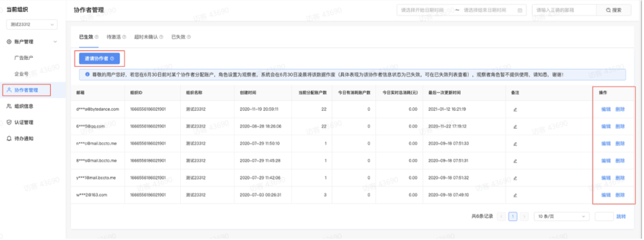Click 编辑 for n***c@mail.bccto.me
The width and height of the screenshot is (644, 240).
[x=606, y=144]
